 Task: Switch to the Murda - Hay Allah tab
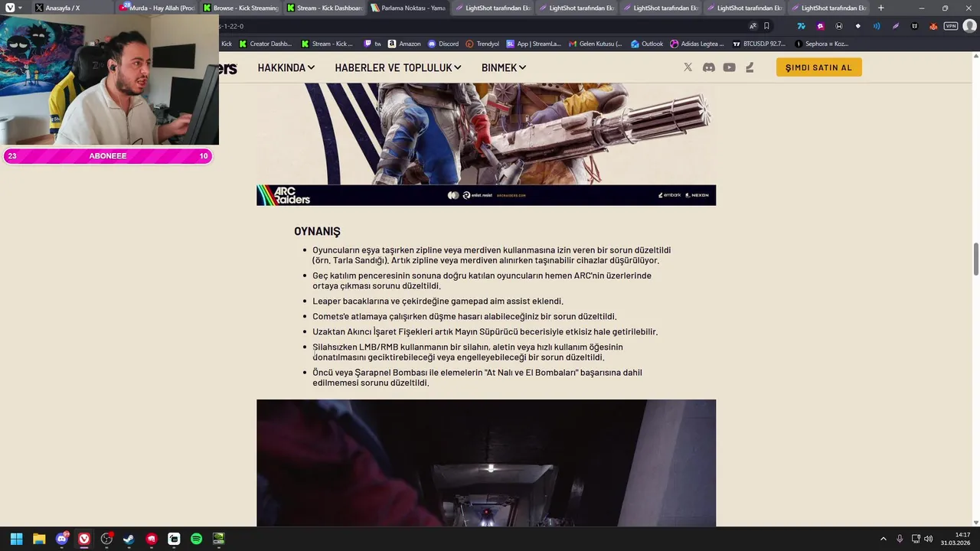click(157, 8)
